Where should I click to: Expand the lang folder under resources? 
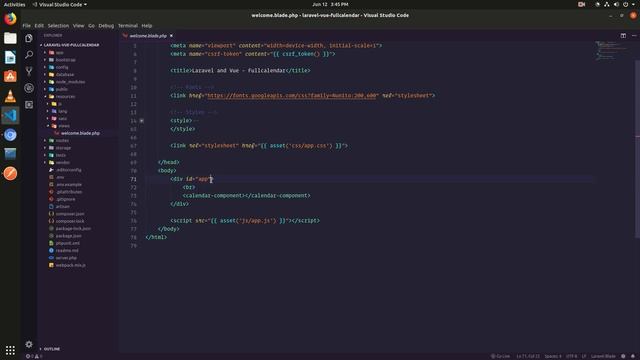click(x=62, y=111)
